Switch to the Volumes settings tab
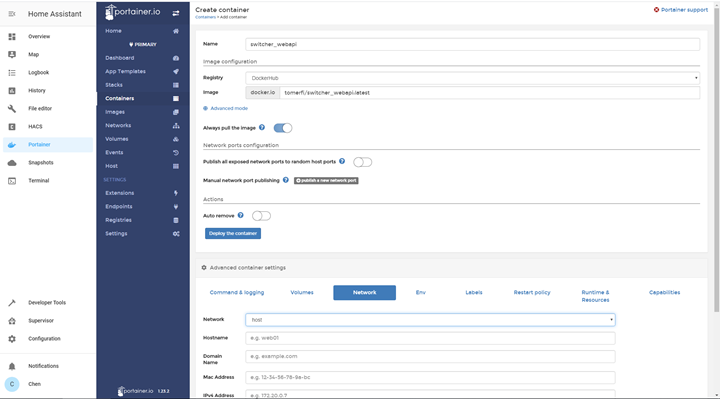720x399 pixels. [x=302, y=292]
